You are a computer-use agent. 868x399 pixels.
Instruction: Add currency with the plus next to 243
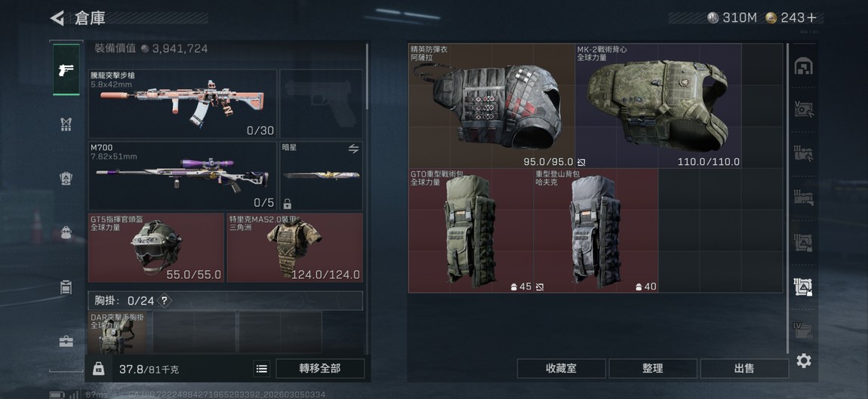click(x=811, y=17)
